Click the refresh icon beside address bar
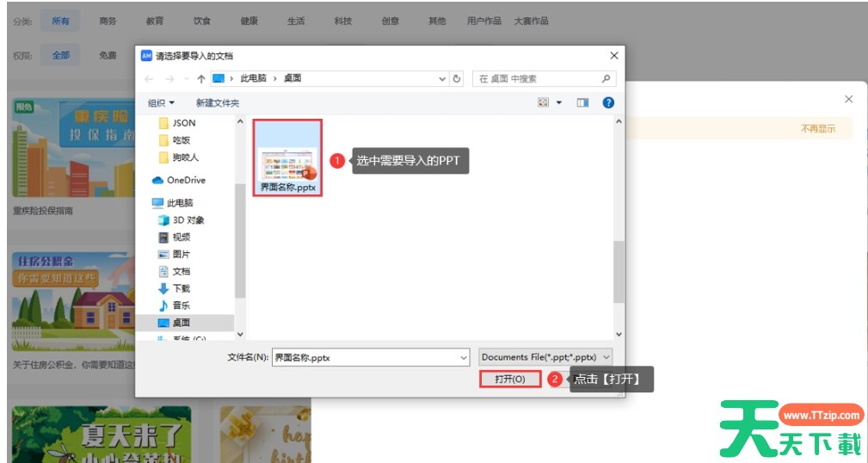 point(457,78)
